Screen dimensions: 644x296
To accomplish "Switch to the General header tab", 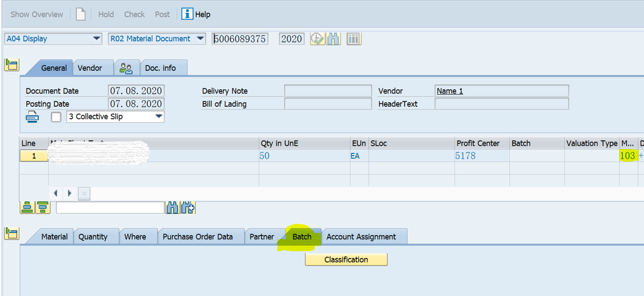I will click(x=54, y=68).
